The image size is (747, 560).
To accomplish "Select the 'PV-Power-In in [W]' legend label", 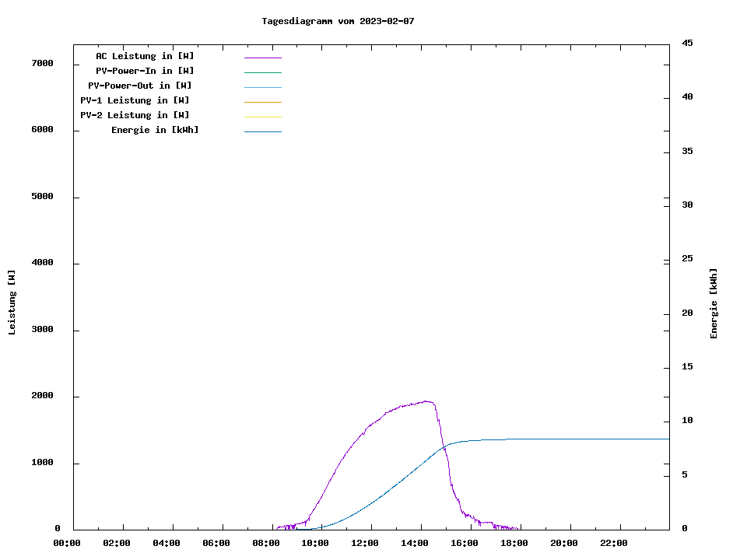I will tap(145, 71).
